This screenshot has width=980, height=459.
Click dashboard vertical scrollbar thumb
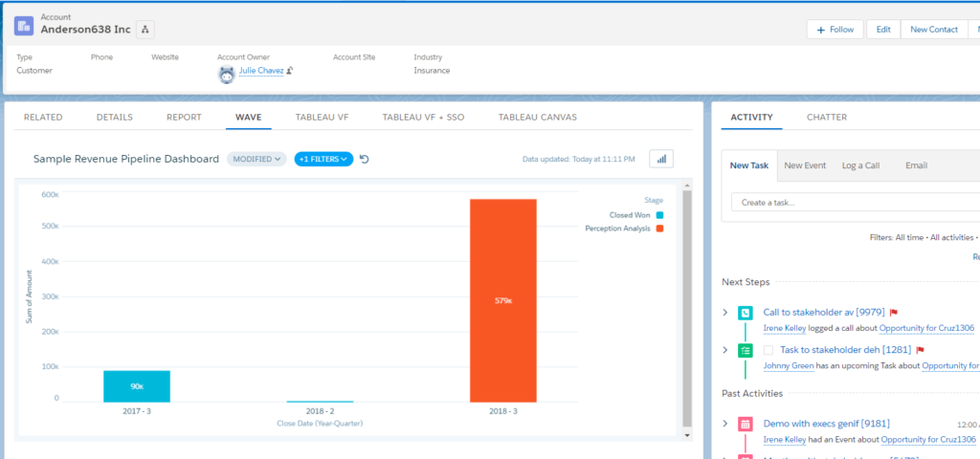coord(687,308)
